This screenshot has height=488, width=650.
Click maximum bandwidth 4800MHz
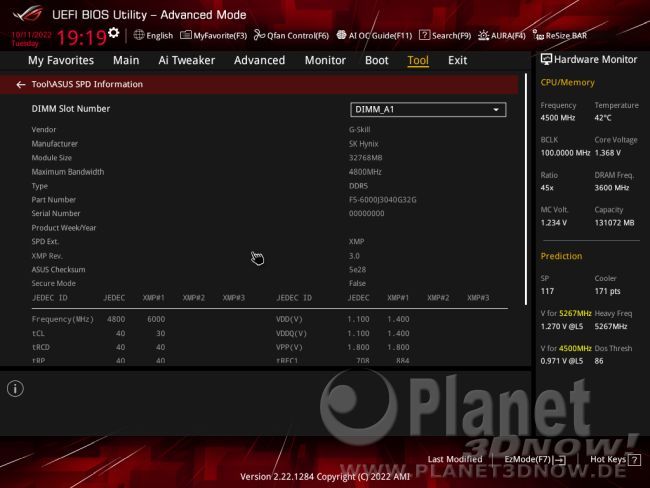tap(365, 172)
